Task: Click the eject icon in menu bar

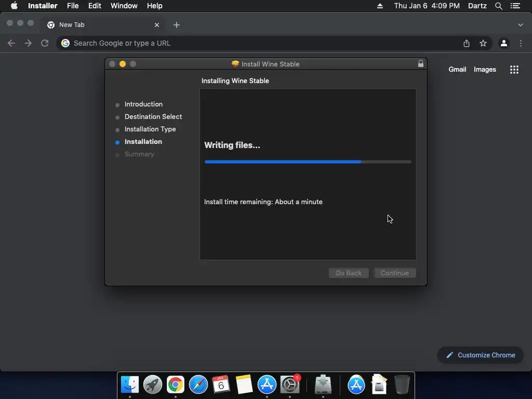Action: (x=380, y=6)
